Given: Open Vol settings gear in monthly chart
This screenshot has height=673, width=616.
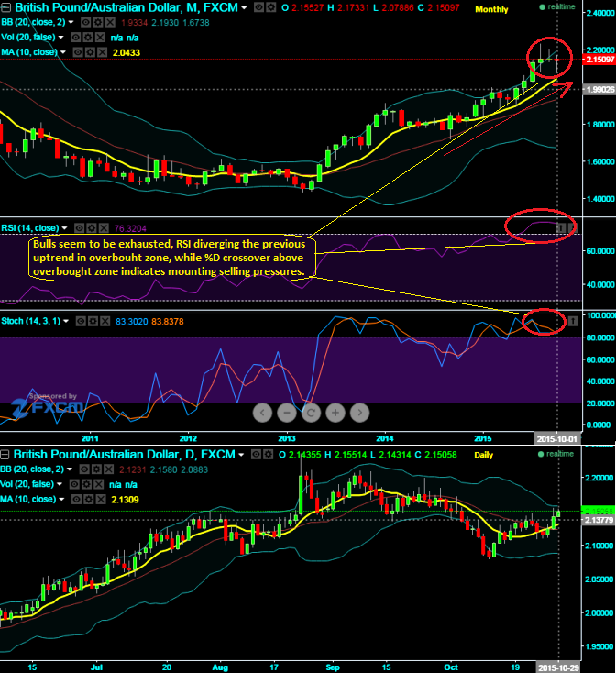Looking at the screenshot, I should click(x=88, y=38).
